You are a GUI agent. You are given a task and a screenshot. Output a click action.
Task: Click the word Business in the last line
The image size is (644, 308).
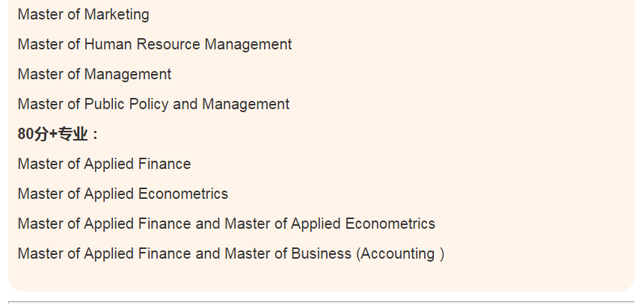coord(321,253)
